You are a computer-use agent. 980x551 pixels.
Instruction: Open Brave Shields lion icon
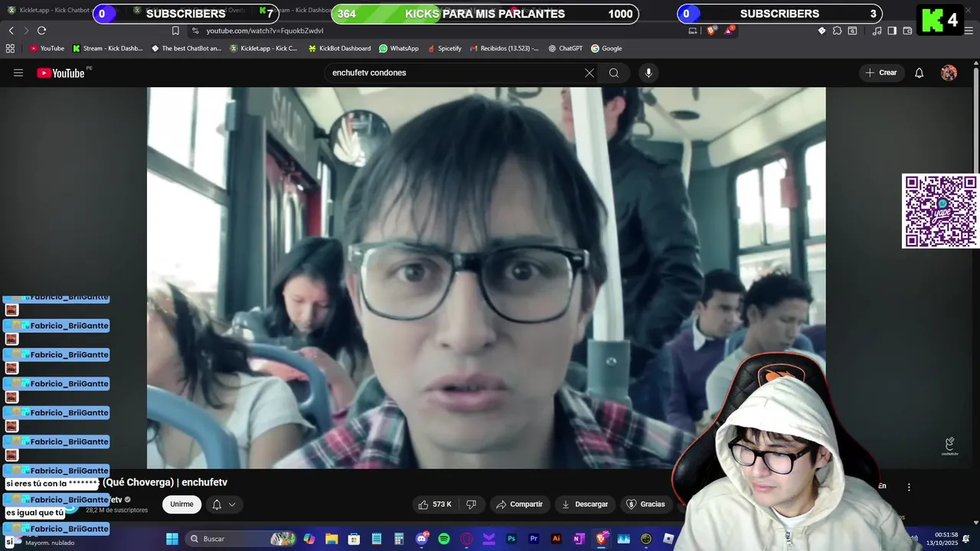(712, 31)
